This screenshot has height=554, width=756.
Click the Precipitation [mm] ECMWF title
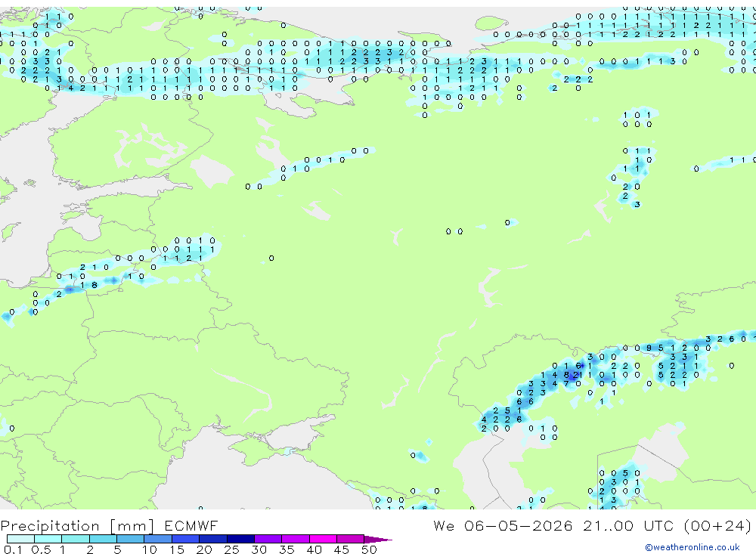coord(109,525)
